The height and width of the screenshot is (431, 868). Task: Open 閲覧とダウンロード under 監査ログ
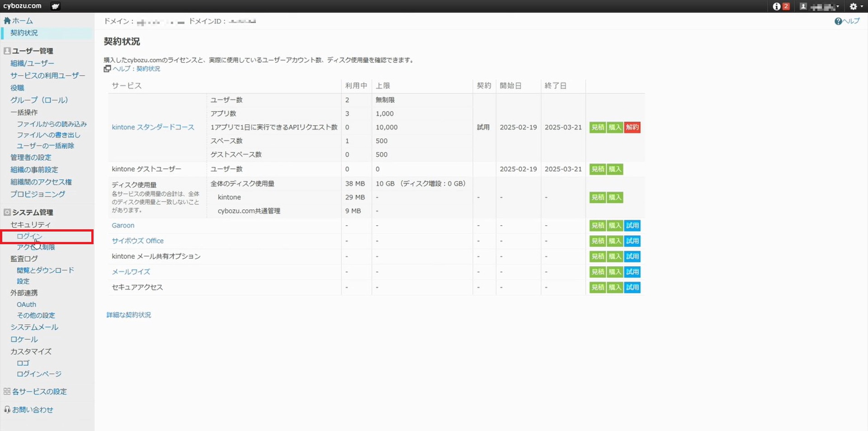[x=45, y=270]
